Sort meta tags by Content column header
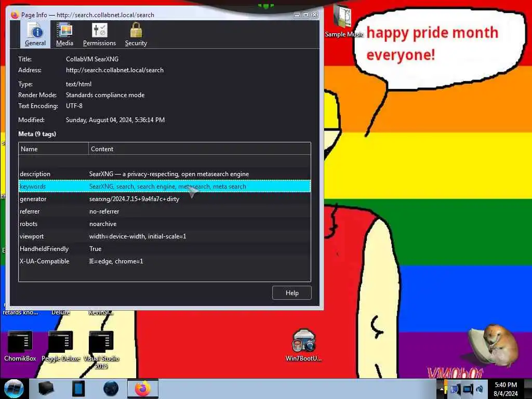This screenshot has height=399, width=532. click(x=199, y=149)
